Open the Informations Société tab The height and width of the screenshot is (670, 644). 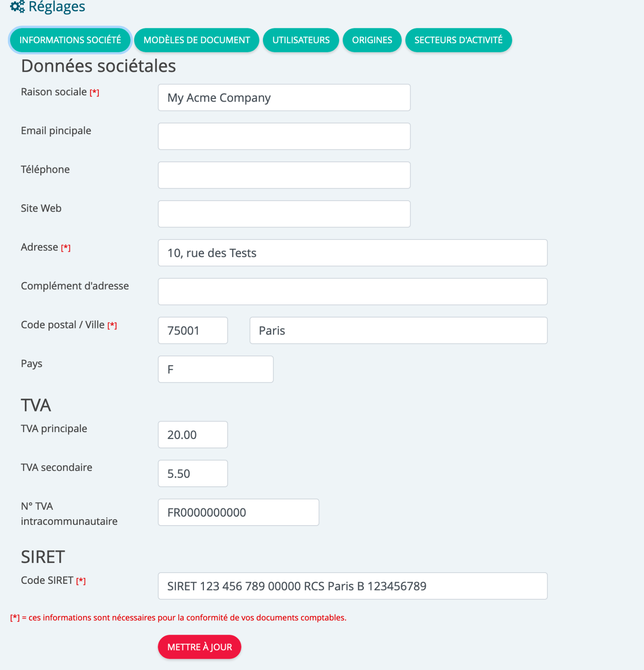(x=70, y=40)
